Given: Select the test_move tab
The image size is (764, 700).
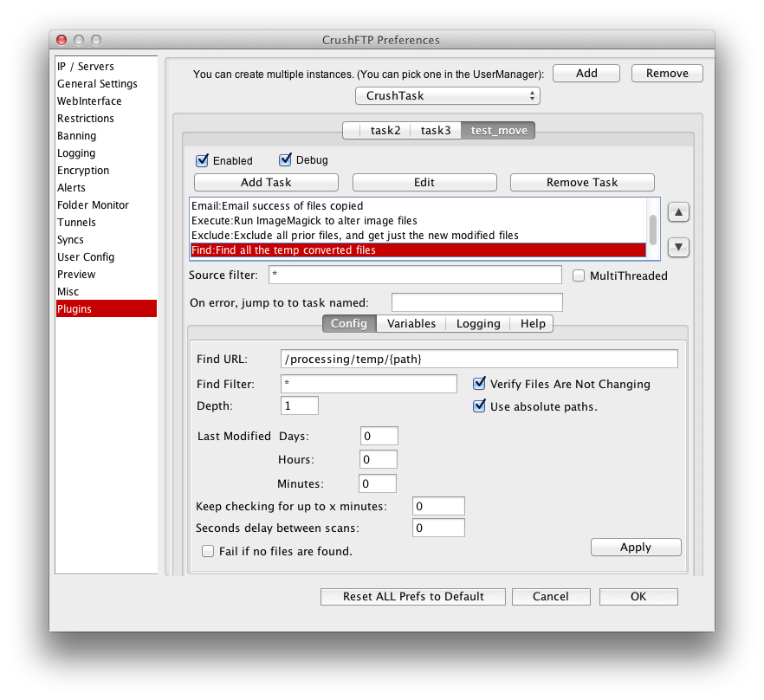Looking at the screenshot, I should pyautogui.click(x=498, y=131).
